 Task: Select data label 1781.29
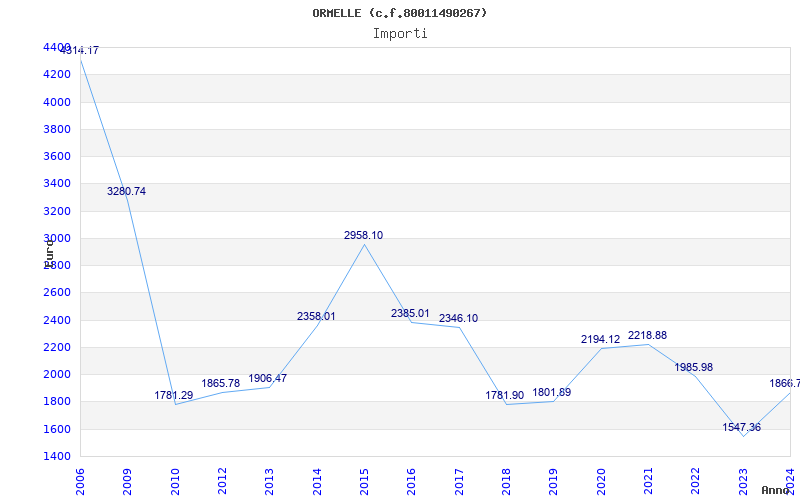point(174,395)
